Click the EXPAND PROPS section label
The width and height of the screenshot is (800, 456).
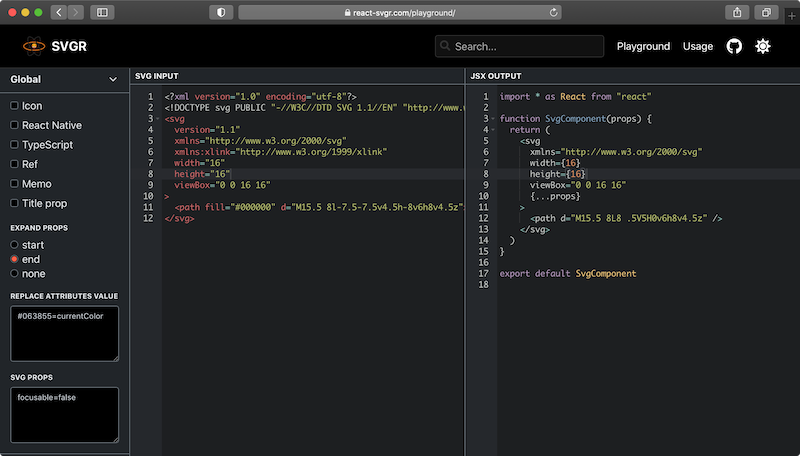tap(39, 228)
